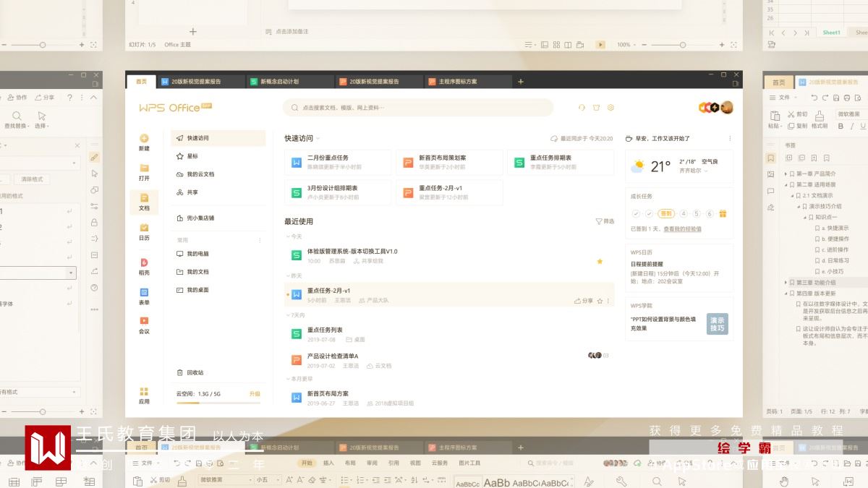868x488 pixels.
Task: Click the search box for documents and templates
Action: click(x=418, y=108)
